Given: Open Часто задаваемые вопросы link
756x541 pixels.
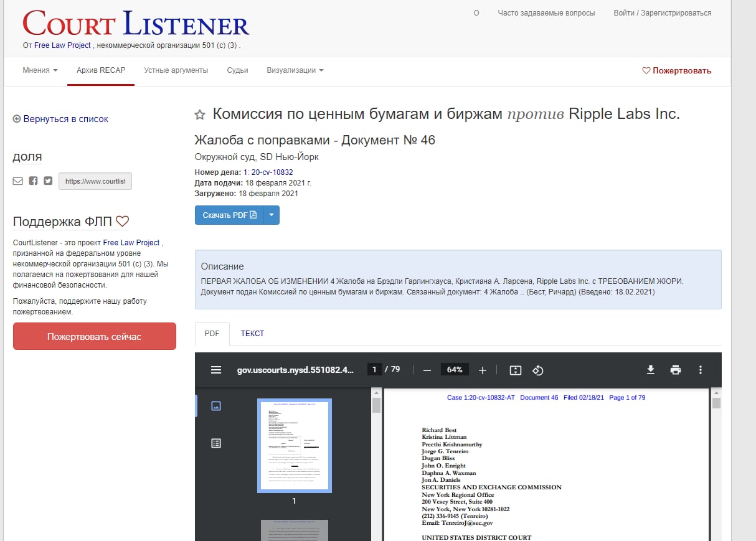Looking at the screenshot, I should (x=546, y=12).
